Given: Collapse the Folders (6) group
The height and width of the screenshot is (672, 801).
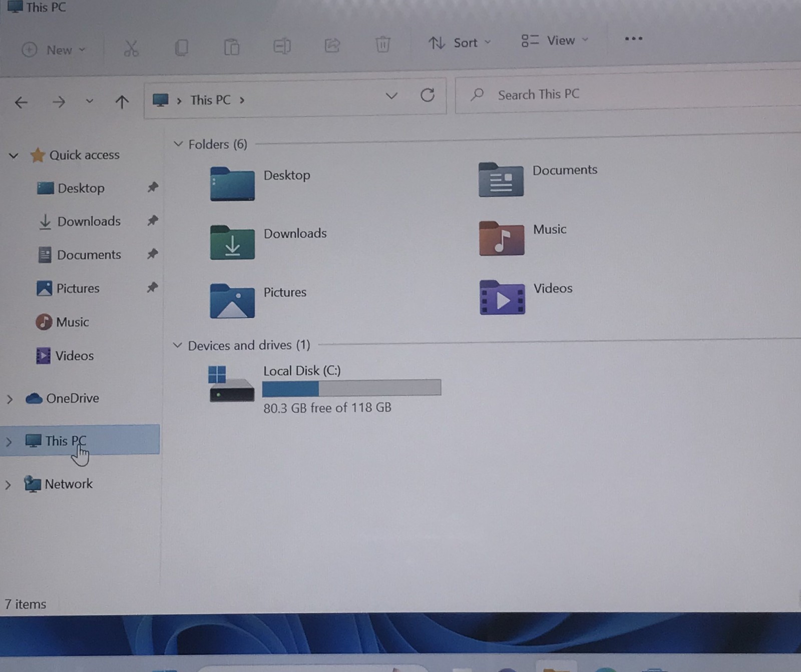Looking at the screenshot, I should coord(178,144).
